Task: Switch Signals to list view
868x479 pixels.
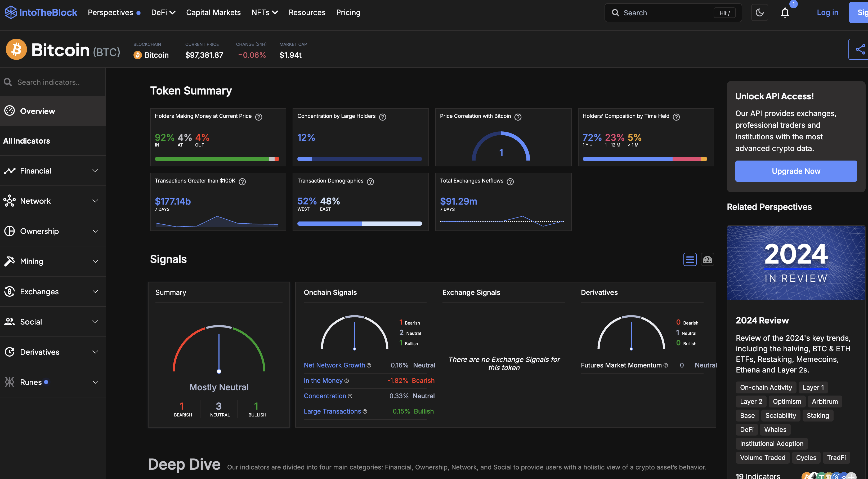Action: 690,260
